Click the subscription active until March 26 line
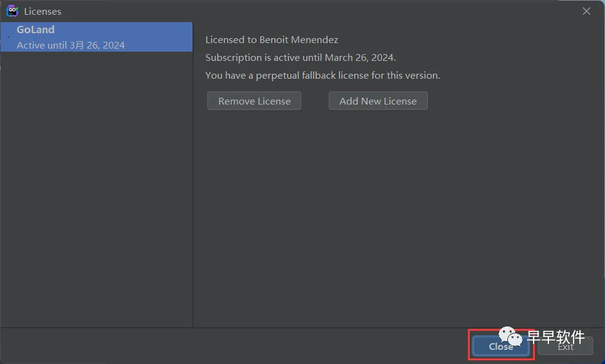This screenshot has height=364, width=605. click(300, 57)
